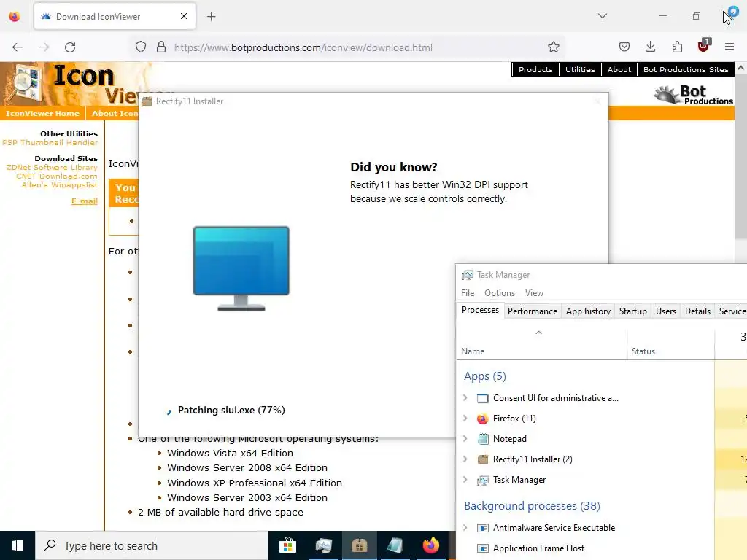
Task: Click the Patching slui.exe progress text
Action: coord(231,410)
